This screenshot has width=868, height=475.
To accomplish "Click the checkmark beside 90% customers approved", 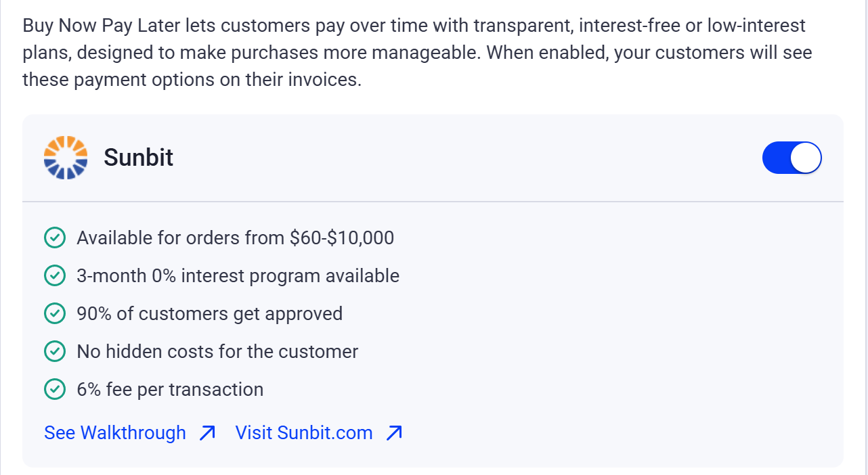I will coord(55,314).
